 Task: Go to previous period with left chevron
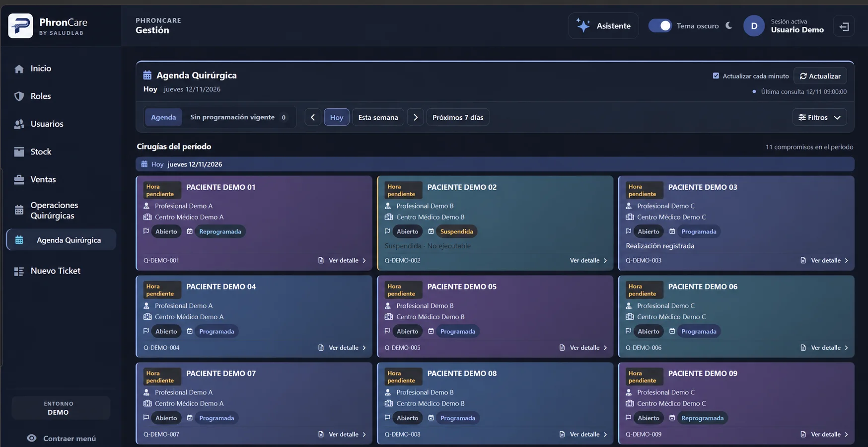(x=313, y=117)
